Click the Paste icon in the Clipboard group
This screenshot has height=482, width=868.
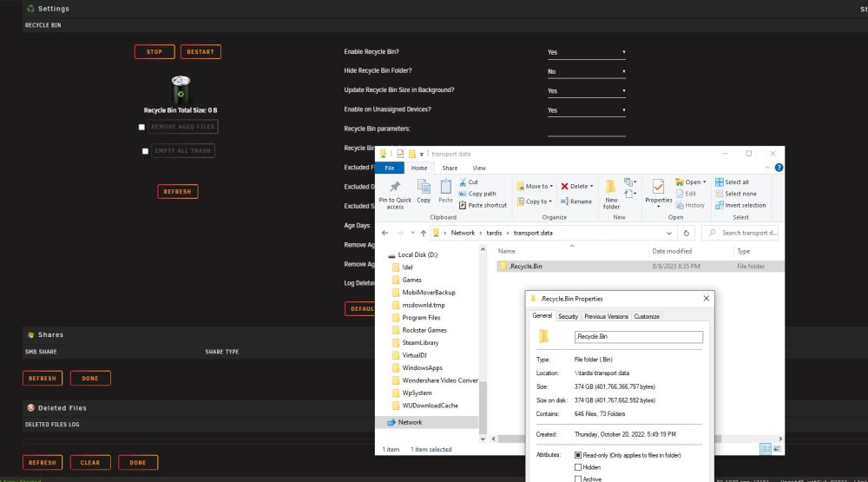[445, 187]
